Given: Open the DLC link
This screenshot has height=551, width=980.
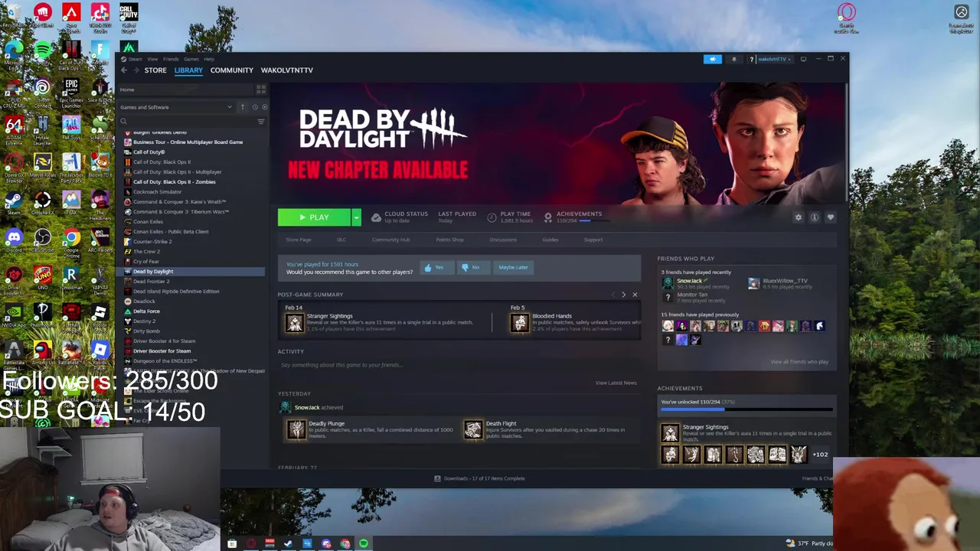Looking at the screenshot, I should click(x=341, y=240).
